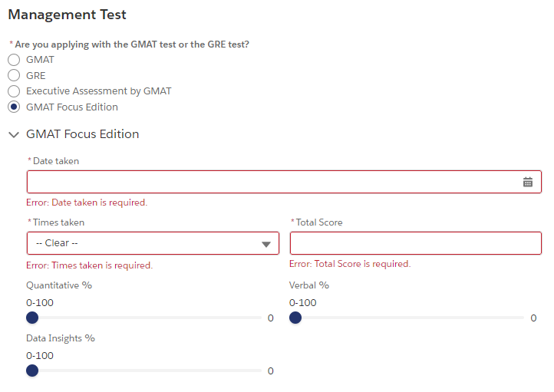Click the Data Insights % slider handle

32,371
